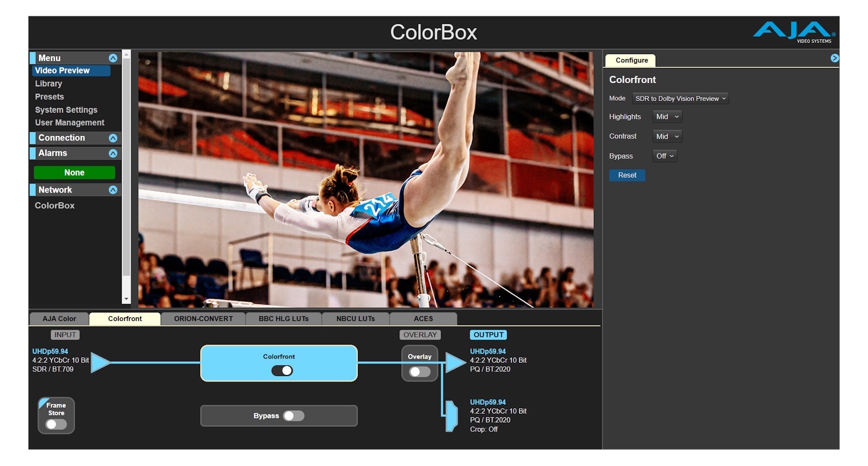Open the Mode dropdown for Colorfront
This screenshot has height=466, width=868.
click(680, 99)
